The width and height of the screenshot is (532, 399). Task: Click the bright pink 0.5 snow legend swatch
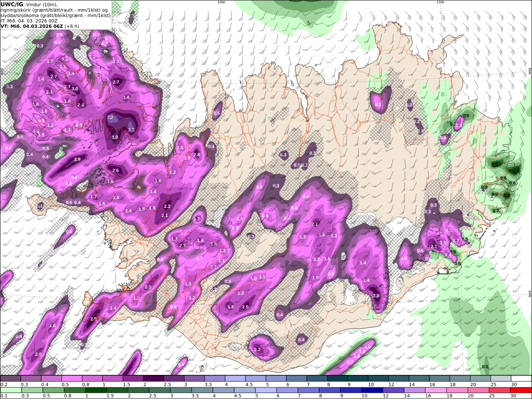click(x=71, y=379)
